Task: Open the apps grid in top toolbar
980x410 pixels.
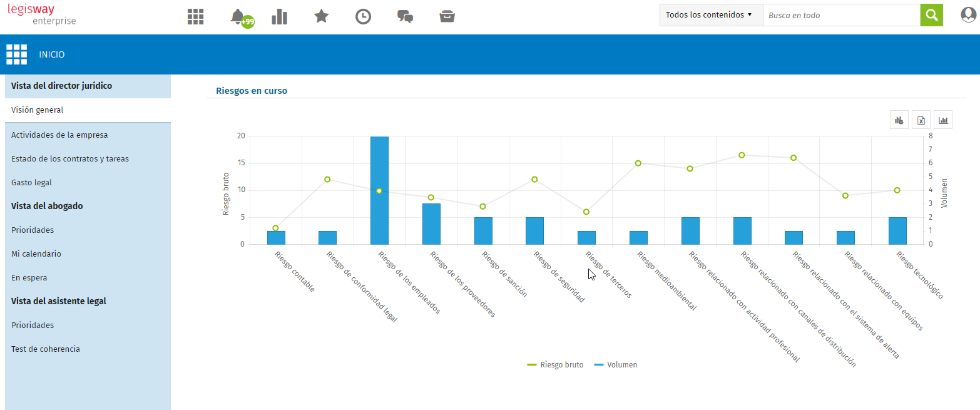Action: pyautogui.click(x=196, y=17)
